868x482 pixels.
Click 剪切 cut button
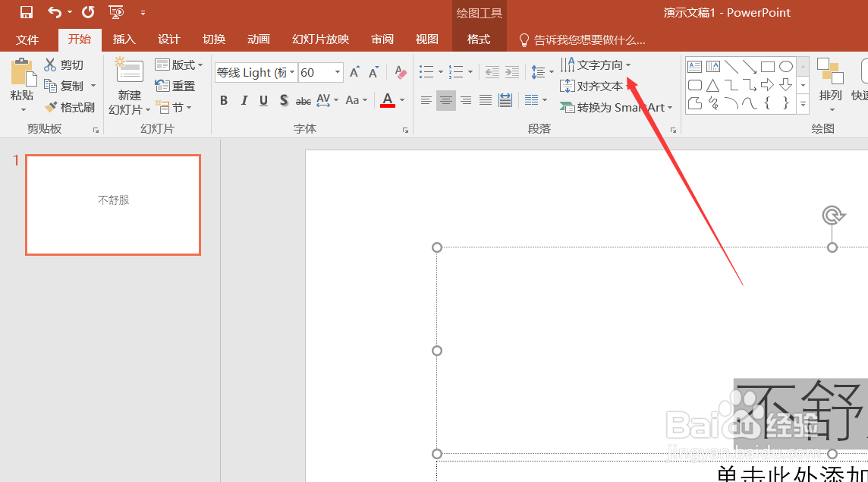click(x=64, y=65)
